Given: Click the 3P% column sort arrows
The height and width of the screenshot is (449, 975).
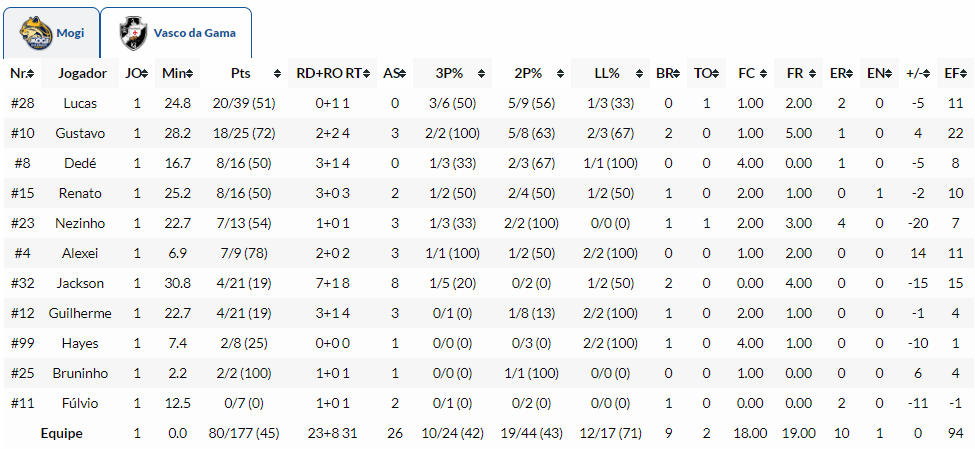Looking at the screenshot, I should 483,74.
